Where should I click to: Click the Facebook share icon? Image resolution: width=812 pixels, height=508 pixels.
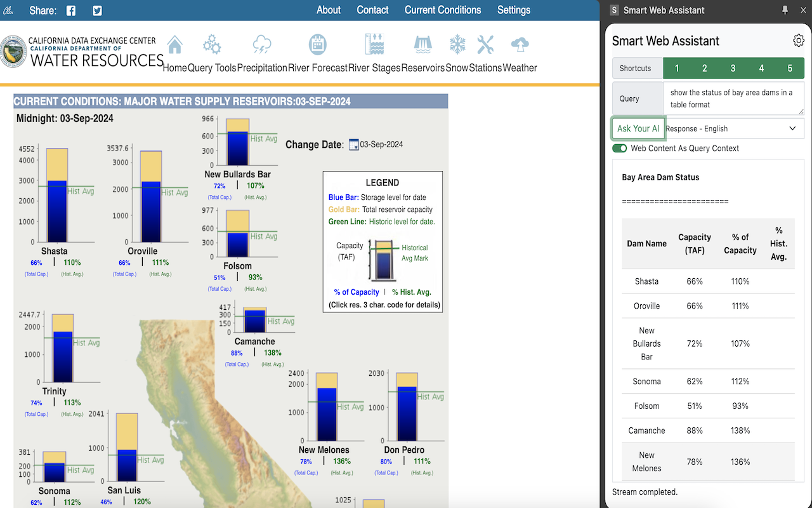coord(71,11)
